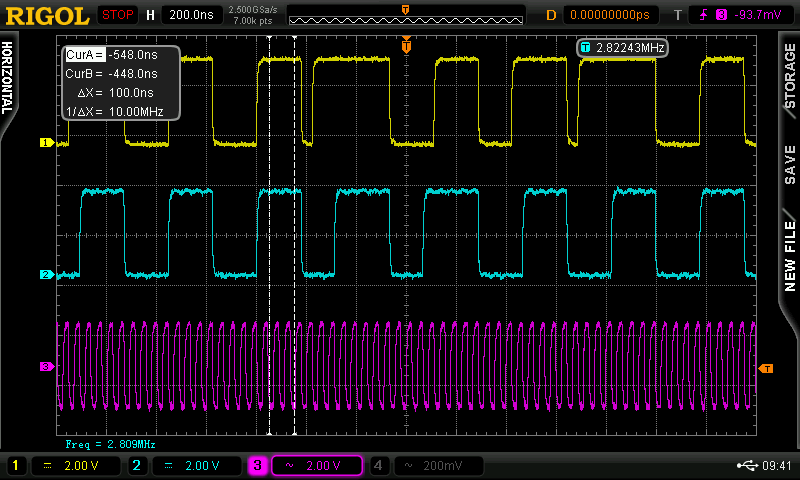Viewport: 800px width, 480px height.
Task: Click the orange trigger level marker at right
Action: point(766,368)
